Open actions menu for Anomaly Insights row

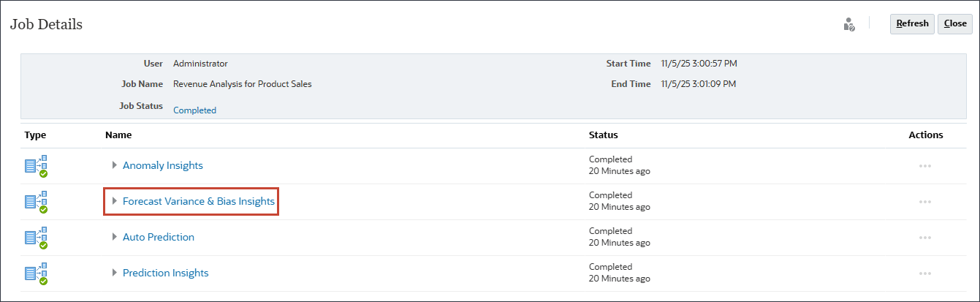924,166
